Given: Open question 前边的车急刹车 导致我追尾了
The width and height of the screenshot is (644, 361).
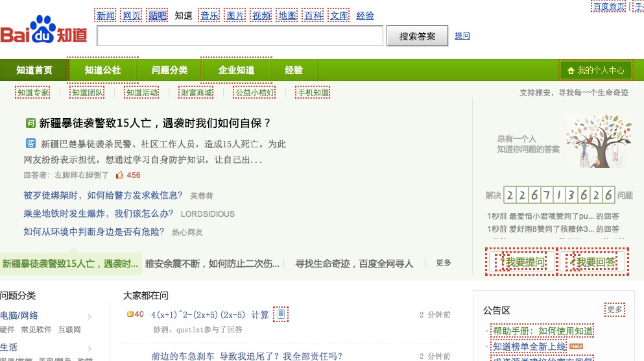Looking at the screenshot, I should 246,356.
